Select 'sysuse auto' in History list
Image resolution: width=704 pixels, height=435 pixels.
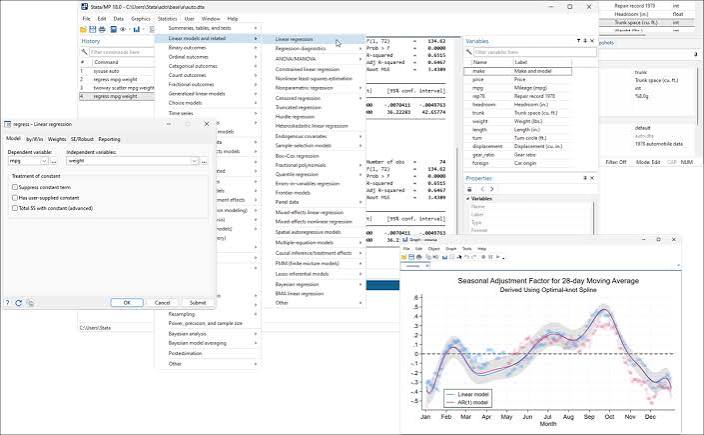(x=117, y=71)
